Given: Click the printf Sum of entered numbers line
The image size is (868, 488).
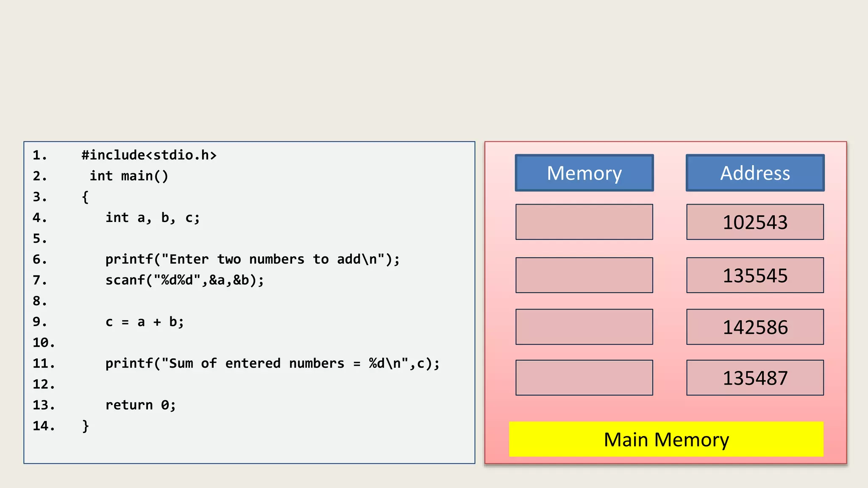Looking at the screenshot, I should (x=273, y=363).
